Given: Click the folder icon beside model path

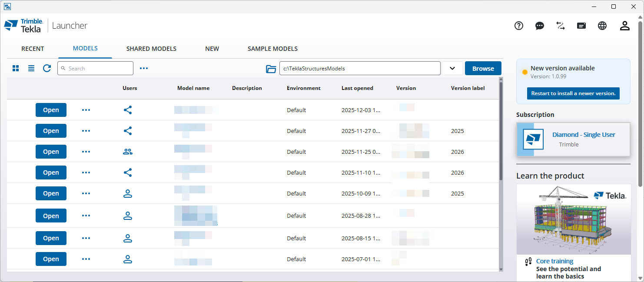Looking at the screenshot, I should 271,69.
